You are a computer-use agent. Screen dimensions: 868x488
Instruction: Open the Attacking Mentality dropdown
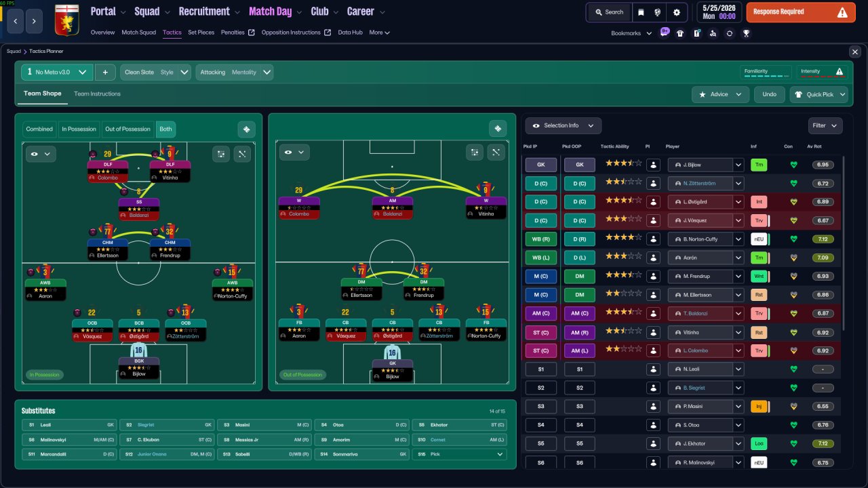[x=235, y=73]
